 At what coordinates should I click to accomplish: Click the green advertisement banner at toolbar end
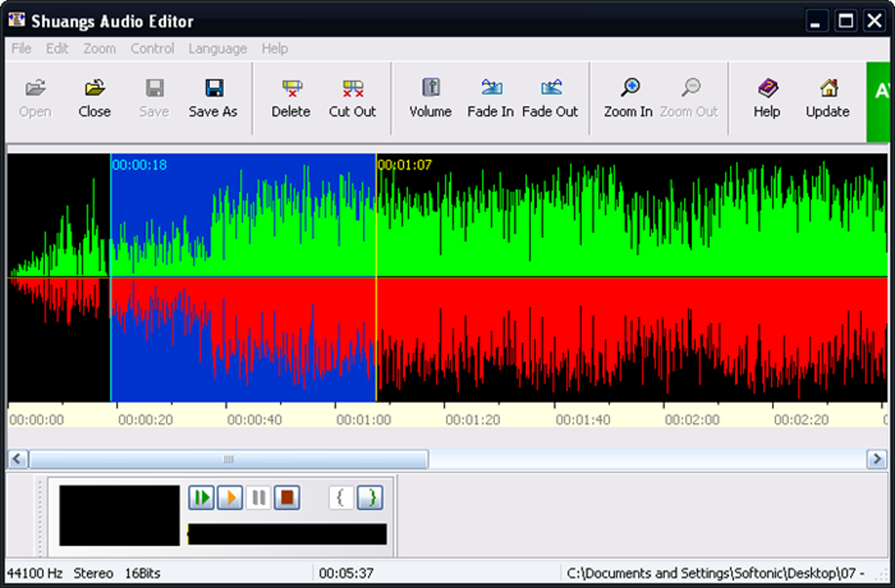tap(877, 102)
